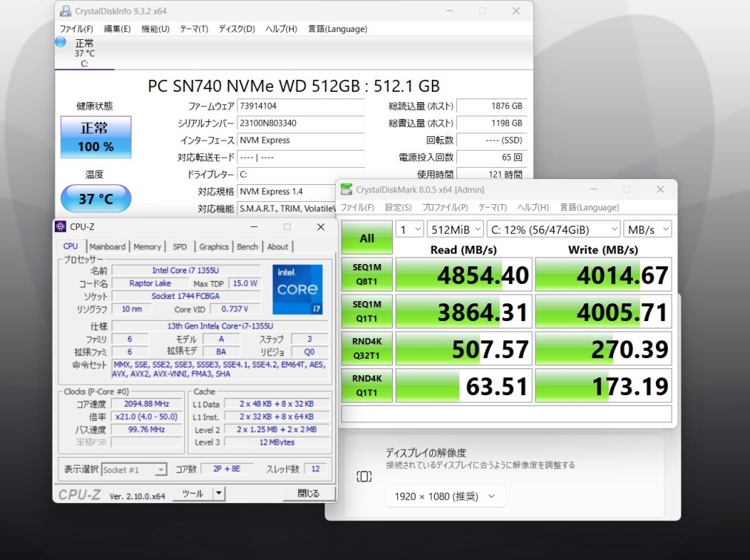
Task: Open the MB/s unit dropdown
Action: pyautogui.click(x=648, y=229)
